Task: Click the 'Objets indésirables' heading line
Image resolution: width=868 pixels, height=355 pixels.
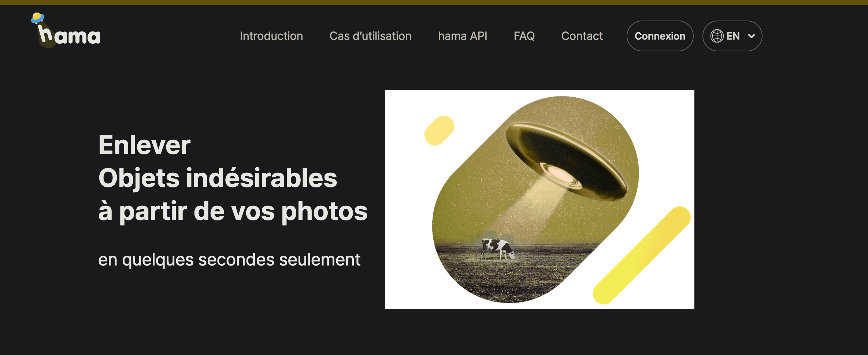Action: click(x=218, y=178)
